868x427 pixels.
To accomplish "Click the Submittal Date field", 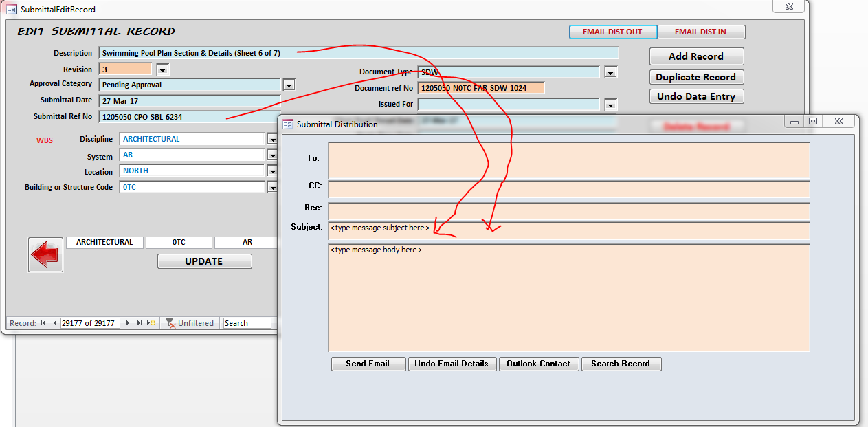I will pyautogui.click(x=190, y=101).
